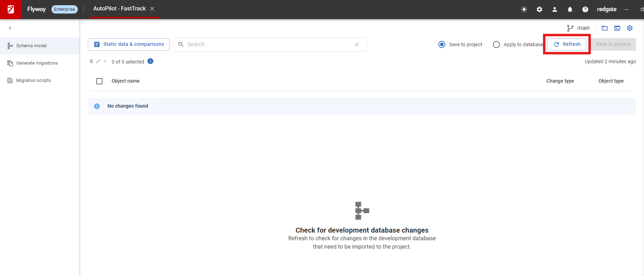Screen dimensions: 644x276
Task: Open the main branch selector
Action: tap(578, 28)
